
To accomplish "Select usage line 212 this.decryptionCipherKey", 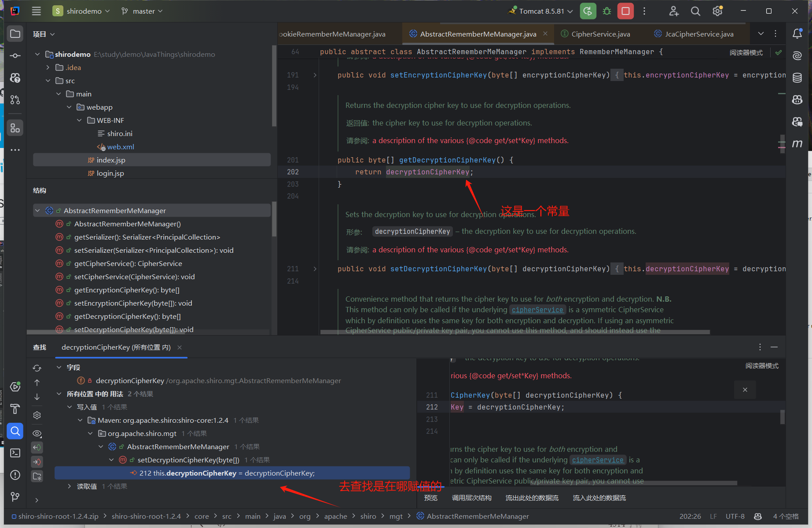I will point(232,473).
